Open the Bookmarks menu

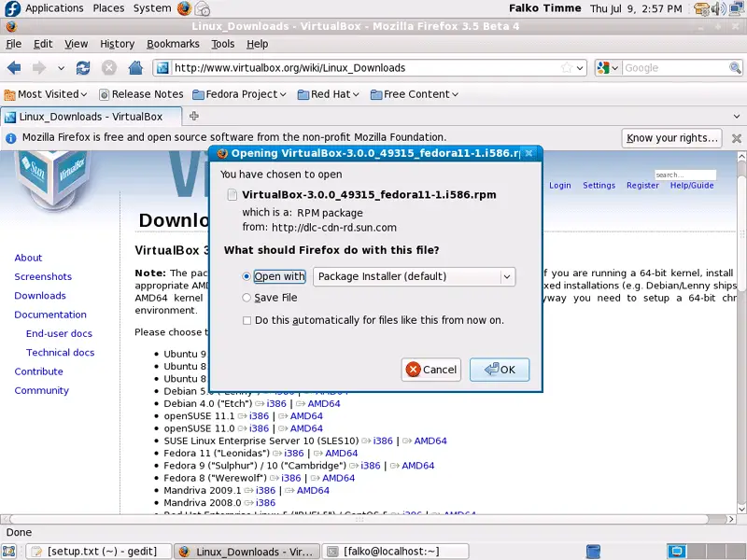[x=173, y=44]
